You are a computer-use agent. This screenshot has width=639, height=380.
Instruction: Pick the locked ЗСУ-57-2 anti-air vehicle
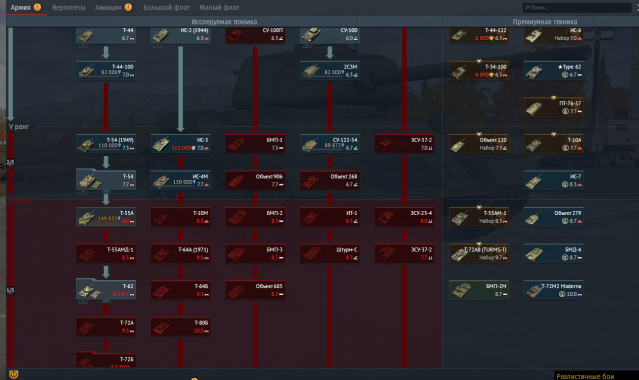pyautogui.click(x=404, y=144)
